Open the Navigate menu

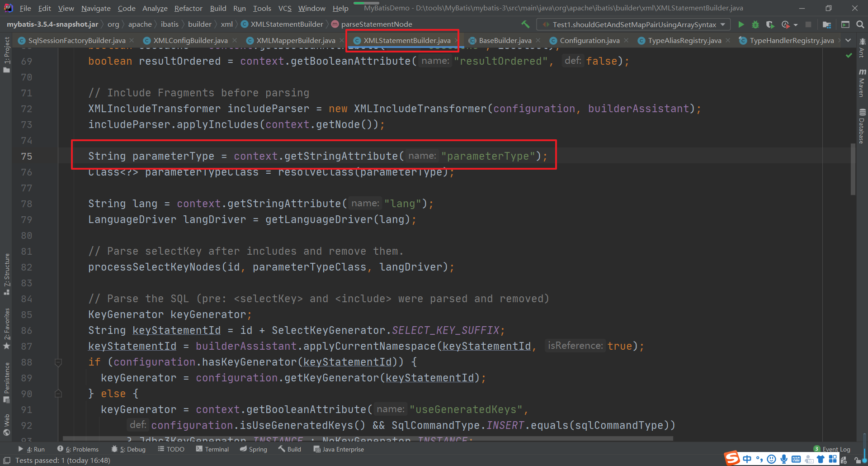click(96, 8)
